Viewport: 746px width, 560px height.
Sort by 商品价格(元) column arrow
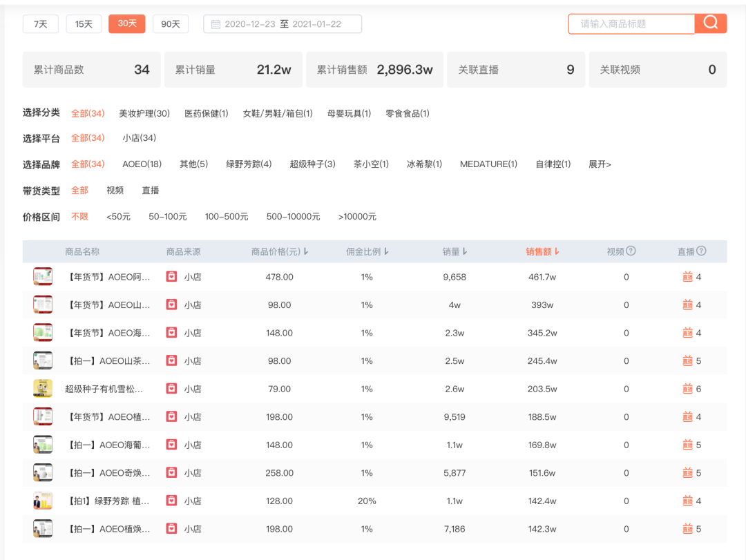(306, 251)
